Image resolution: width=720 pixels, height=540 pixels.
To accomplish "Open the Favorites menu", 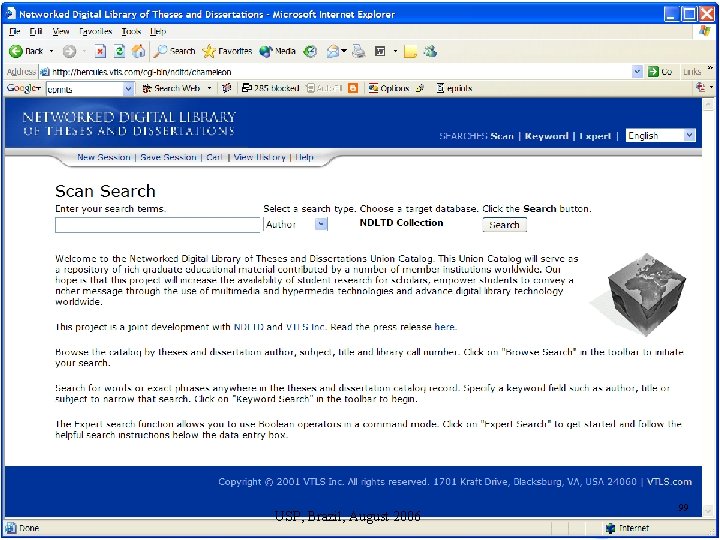I will 96,32.
